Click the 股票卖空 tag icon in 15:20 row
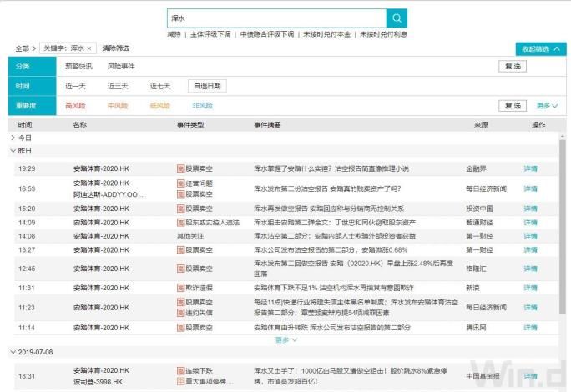The image size is (571, 392). pos(181,209)
